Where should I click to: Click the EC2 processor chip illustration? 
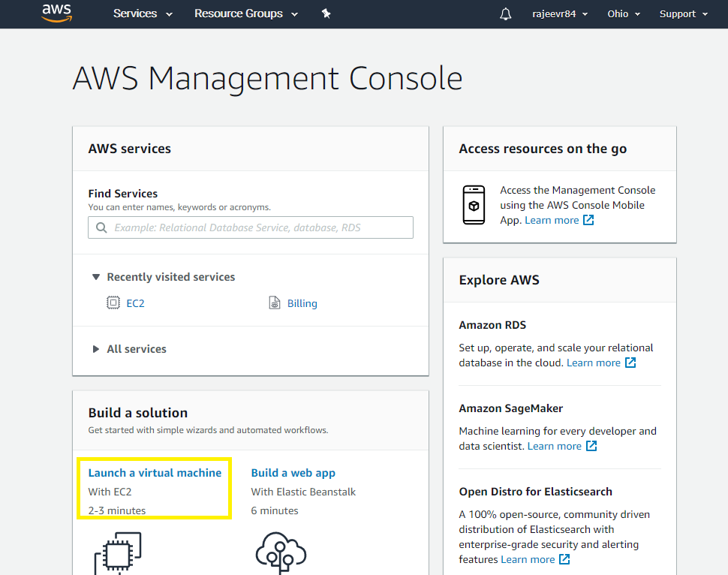[117, 553]
